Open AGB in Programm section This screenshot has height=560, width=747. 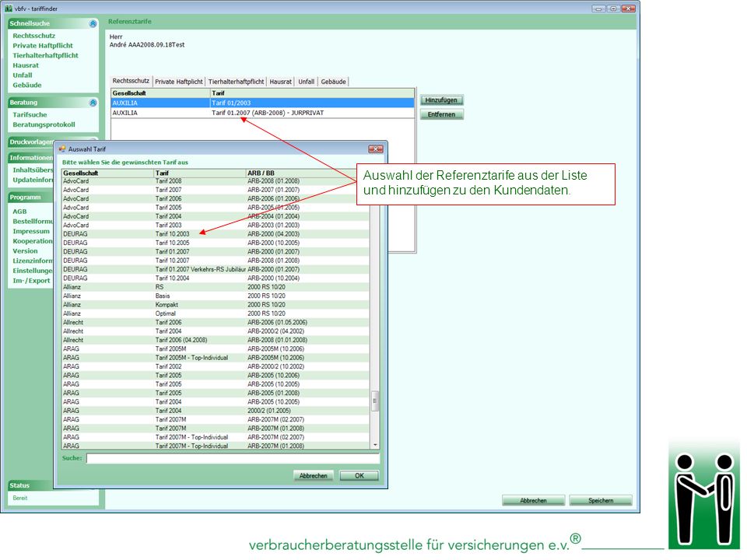coord(19,212)
